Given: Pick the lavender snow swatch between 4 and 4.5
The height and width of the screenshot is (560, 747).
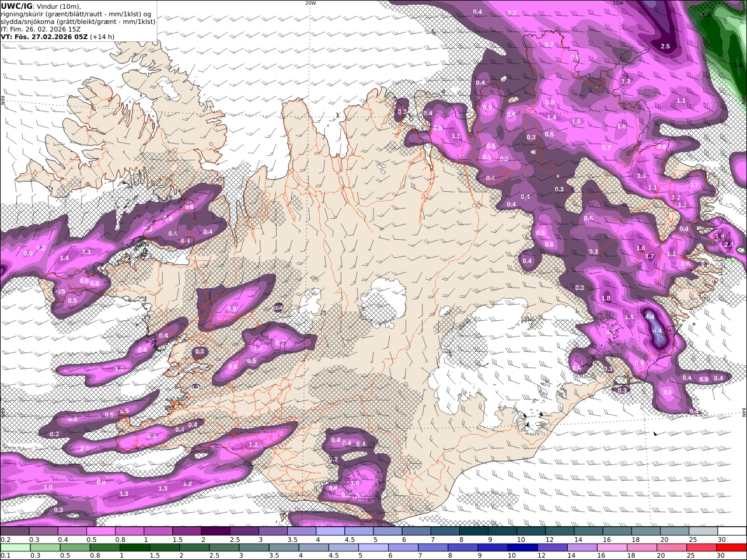Looking at the screenshot, I should [x=330, y=531].
